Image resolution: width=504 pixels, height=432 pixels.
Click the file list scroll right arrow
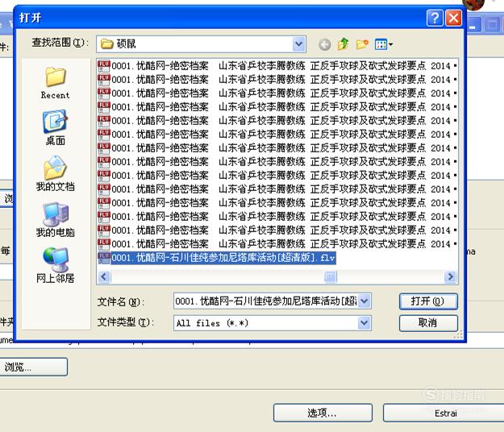pos(450,276)
